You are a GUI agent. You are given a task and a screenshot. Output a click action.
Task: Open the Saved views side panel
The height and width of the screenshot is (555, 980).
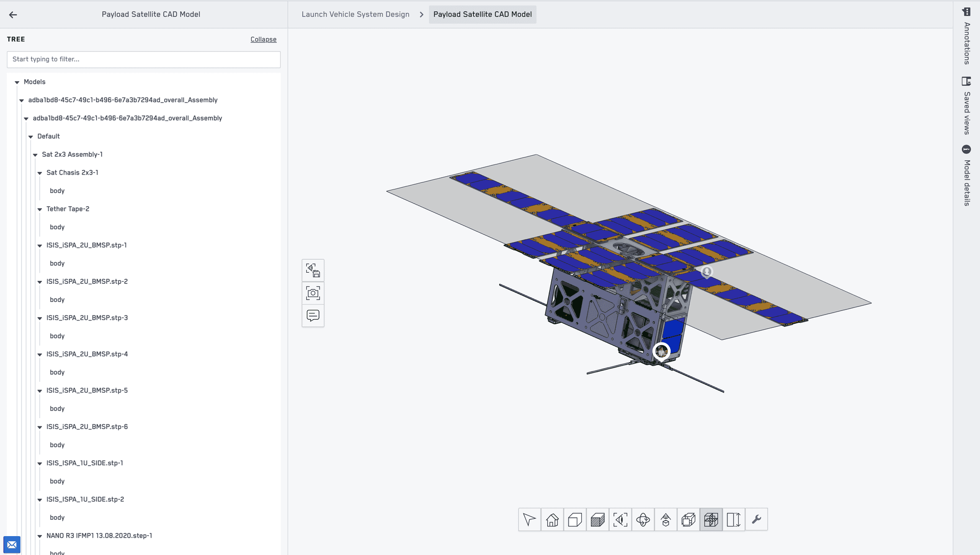coord(966,106)
